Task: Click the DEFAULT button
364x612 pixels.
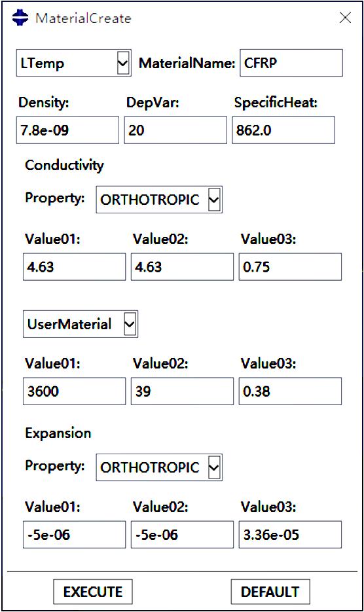Action: 270,592
